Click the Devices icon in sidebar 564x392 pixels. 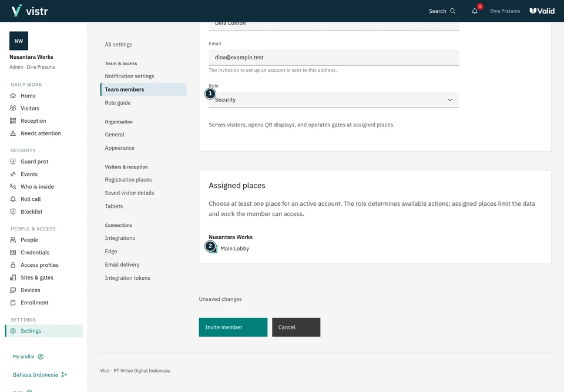[x=13, y=290]
